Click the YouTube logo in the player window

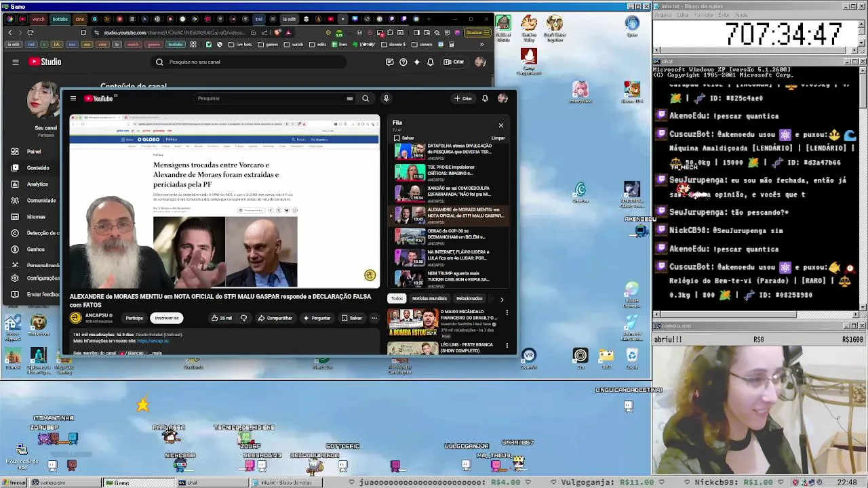(x=99, y=98)
